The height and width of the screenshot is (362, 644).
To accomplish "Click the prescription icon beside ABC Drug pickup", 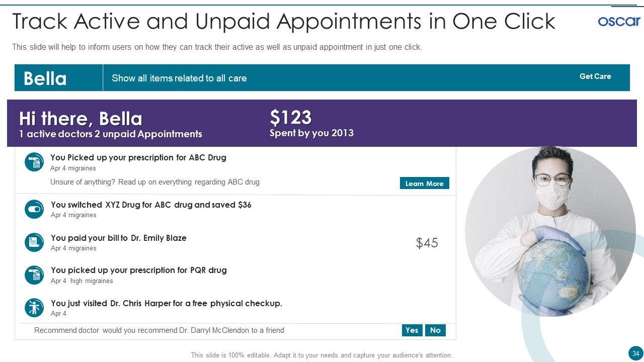I will coord(34,162).
